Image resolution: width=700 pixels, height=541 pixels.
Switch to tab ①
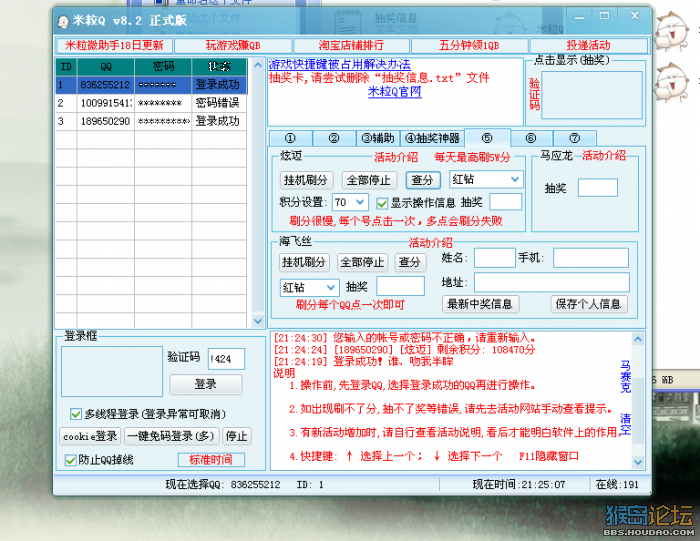click(x=290, y=138)
